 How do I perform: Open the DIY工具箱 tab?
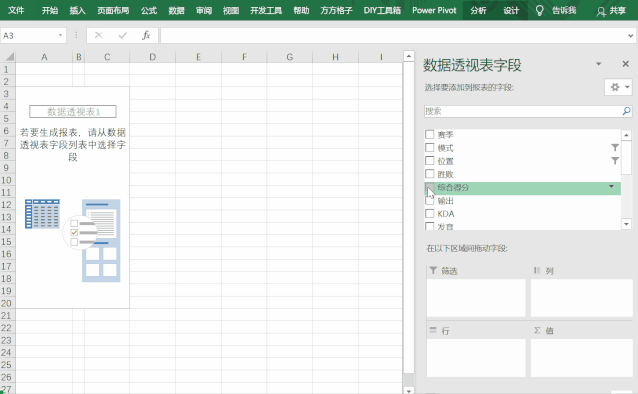coord(382,10)
